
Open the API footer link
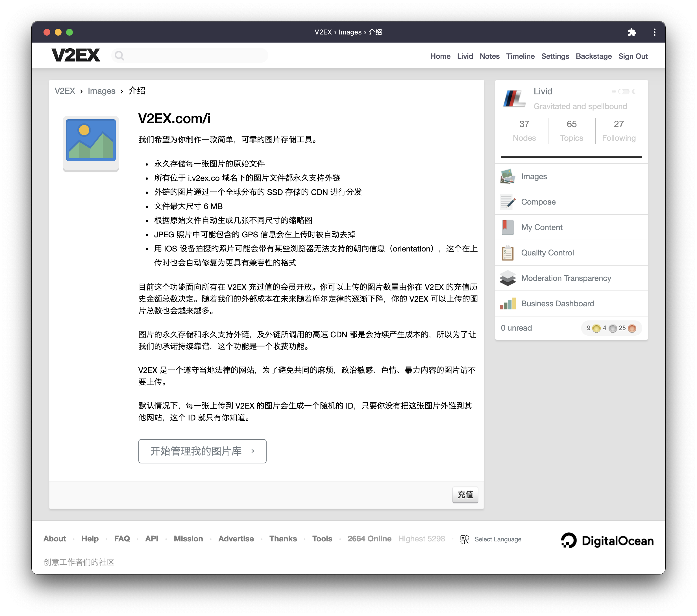[152, 539]
